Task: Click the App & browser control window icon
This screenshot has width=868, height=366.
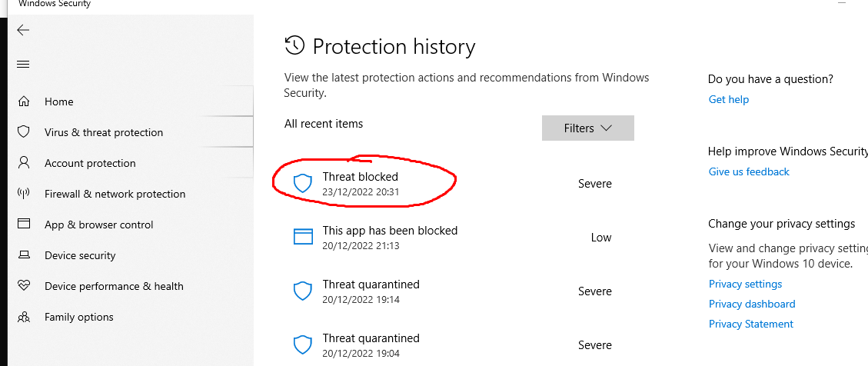Action: (x=23, y=224)
